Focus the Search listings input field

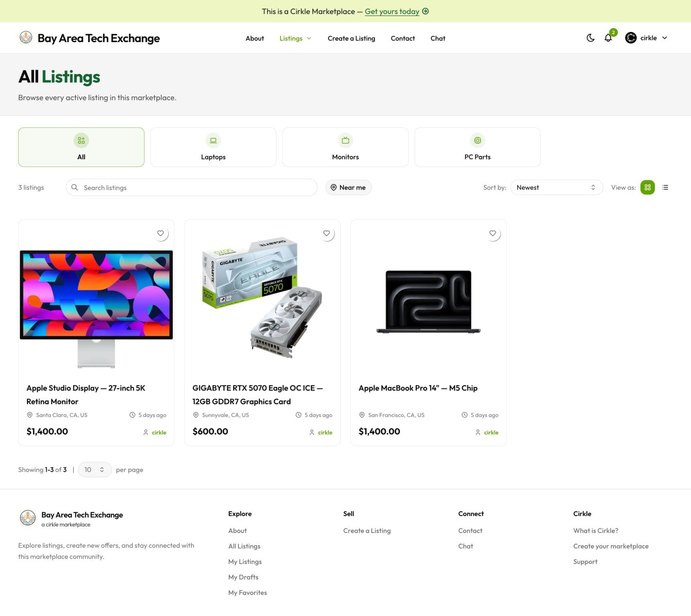click(191, 187)
